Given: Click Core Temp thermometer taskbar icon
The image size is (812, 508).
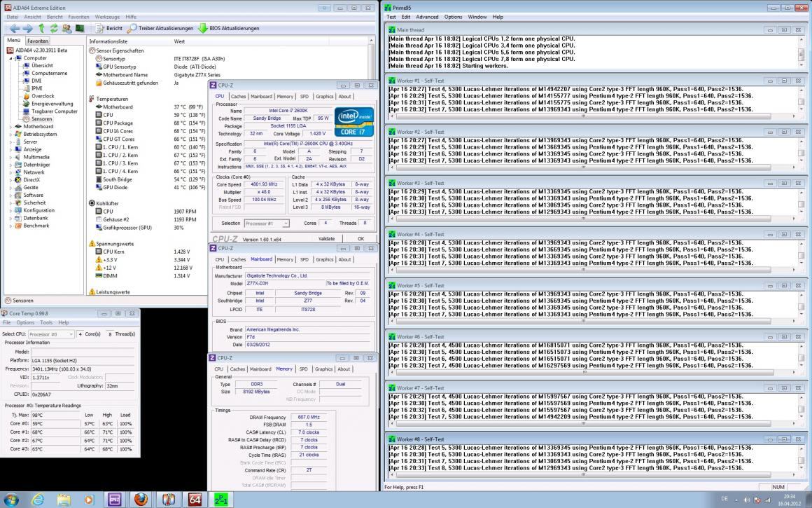Looking at the screenshot, I should (x=168, y=500).
